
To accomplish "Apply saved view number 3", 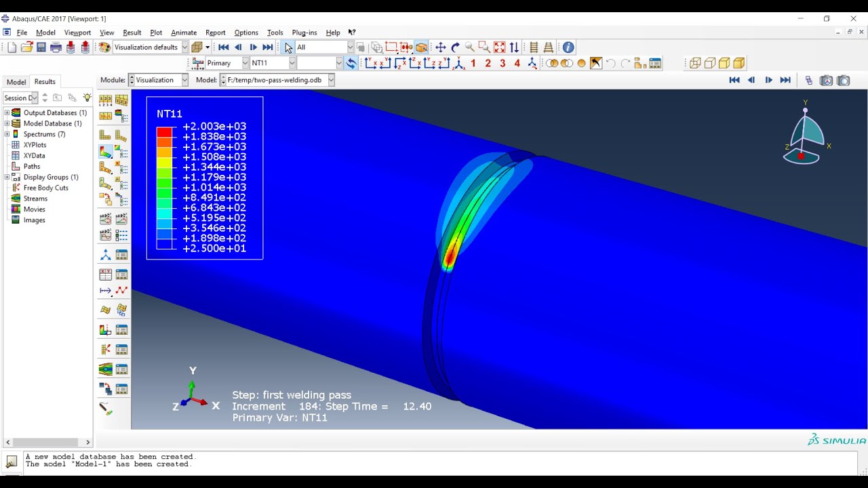I will (x=502, y=63).
